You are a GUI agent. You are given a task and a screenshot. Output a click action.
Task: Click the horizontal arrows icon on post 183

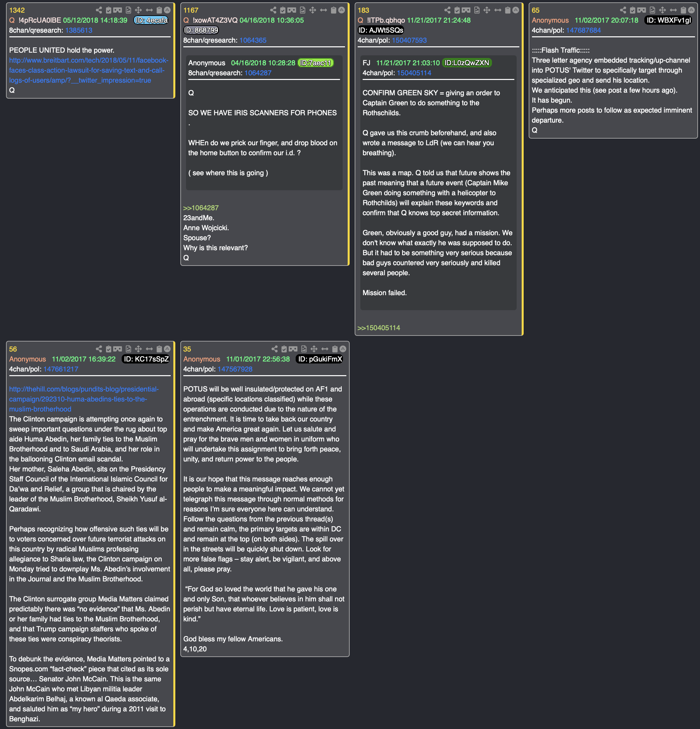coord(498,10)
